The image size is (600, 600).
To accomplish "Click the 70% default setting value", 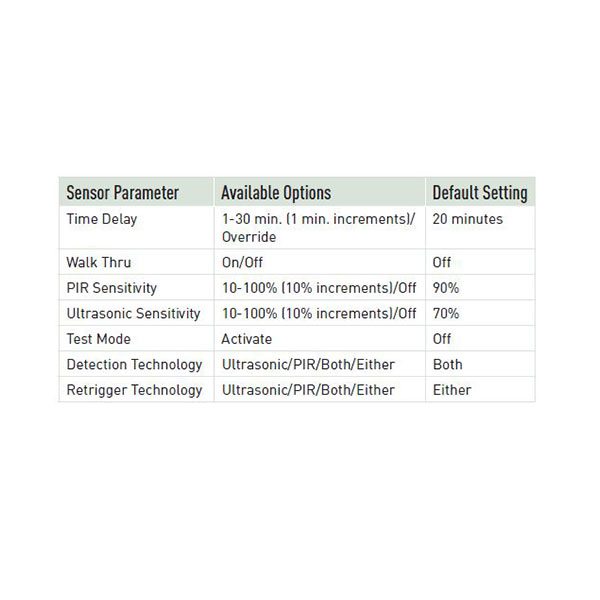I will [446, 314].
